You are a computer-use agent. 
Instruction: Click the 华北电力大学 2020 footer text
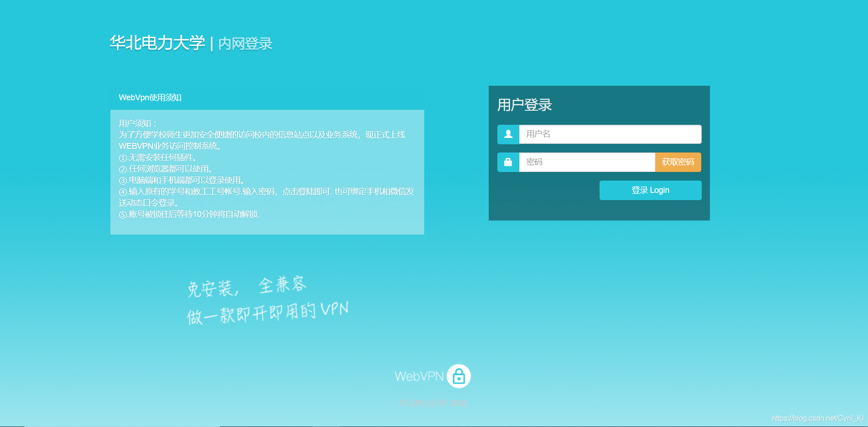point(433,403)
